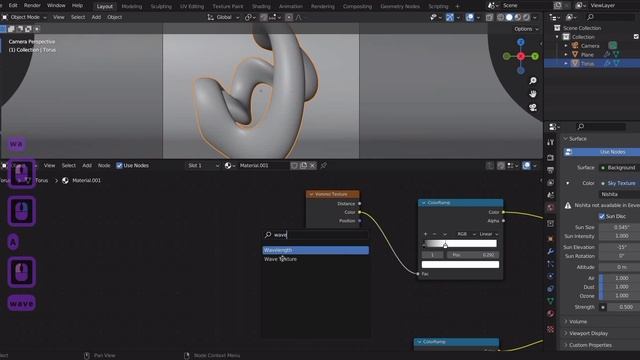Click the node search input field
Screen dimensions: 640x360
(316, 235)
